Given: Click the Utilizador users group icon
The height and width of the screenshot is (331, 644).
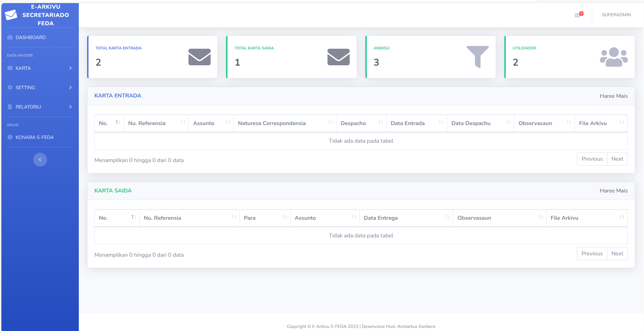Looking at the screenshot, I should point(614,57).
